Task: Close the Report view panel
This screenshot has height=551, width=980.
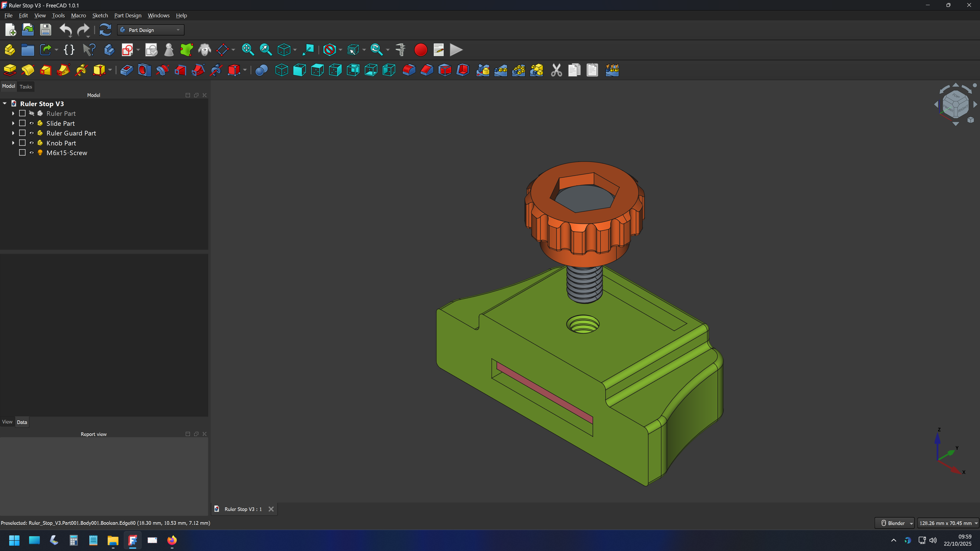Action: point(205,434)
